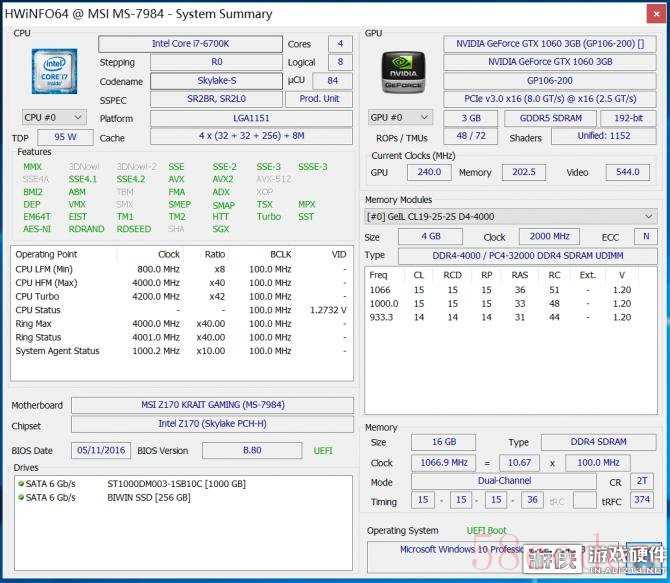The image size is (670, 583).
Task: Click the video clock 544.0 value
Action: 628,172
